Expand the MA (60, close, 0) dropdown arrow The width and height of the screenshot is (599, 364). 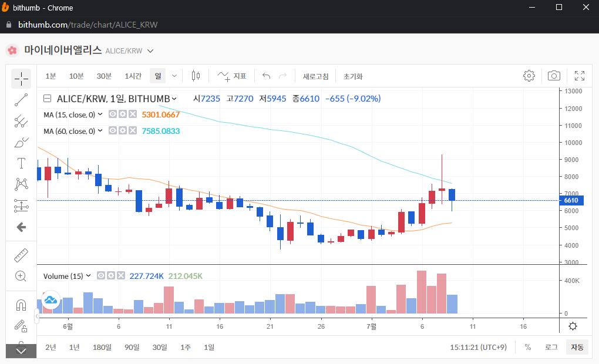click(100, 130)
